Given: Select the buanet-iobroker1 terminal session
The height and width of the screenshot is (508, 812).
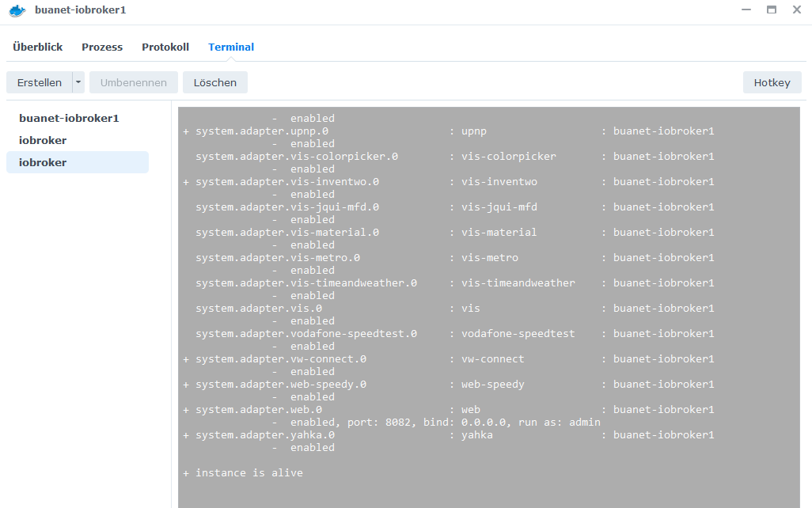Looking at the screenshot, I should pos(69,118).
